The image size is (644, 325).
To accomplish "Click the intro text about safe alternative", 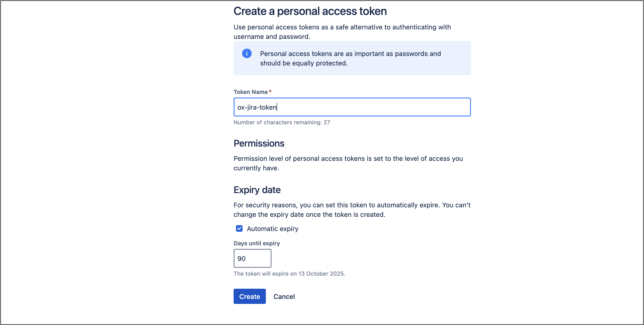I will click(x=342, y=32).
